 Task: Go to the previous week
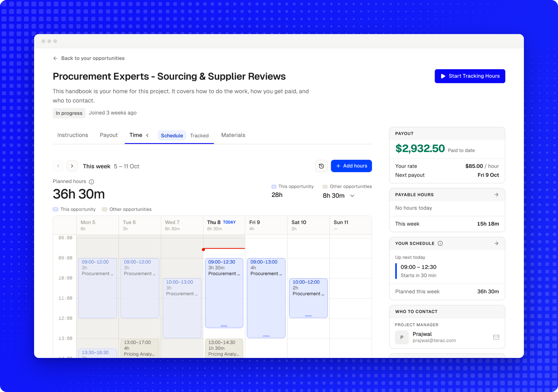58,166
